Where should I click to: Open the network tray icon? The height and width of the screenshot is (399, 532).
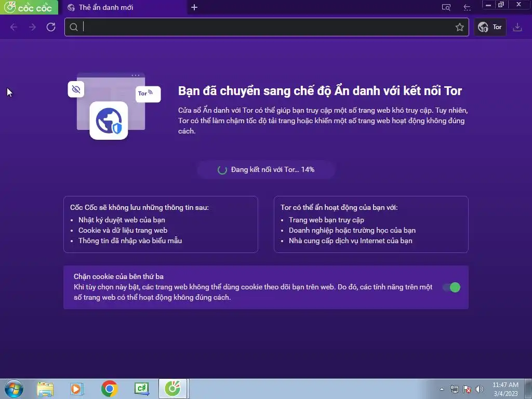pyautogui.click(x=454, y=389)
